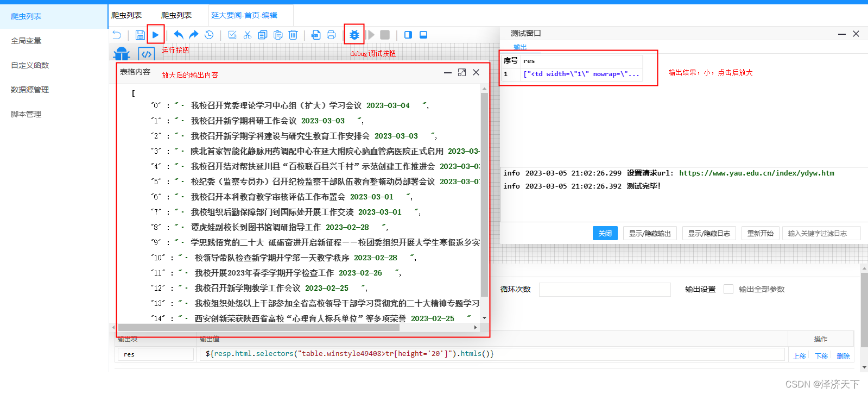Viewport: 868px width, 394px height.
Task: Save the spider flow
Action: click(x=140, y=35)
